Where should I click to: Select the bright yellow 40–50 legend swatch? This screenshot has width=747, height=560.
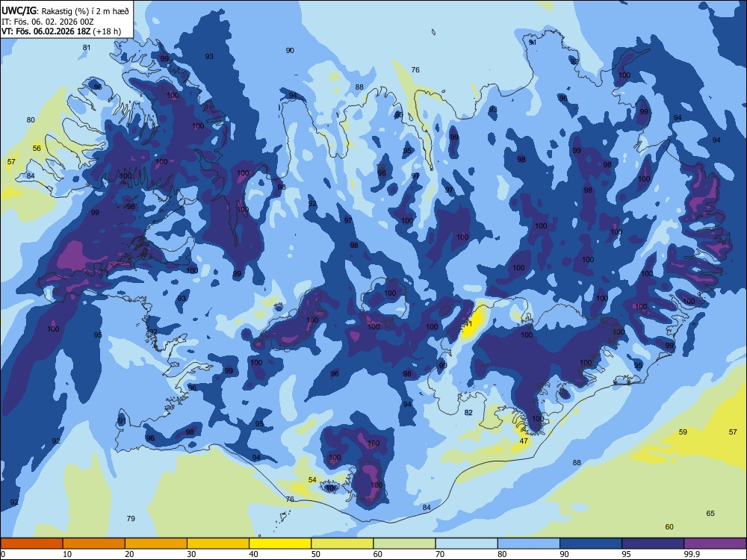280,544
